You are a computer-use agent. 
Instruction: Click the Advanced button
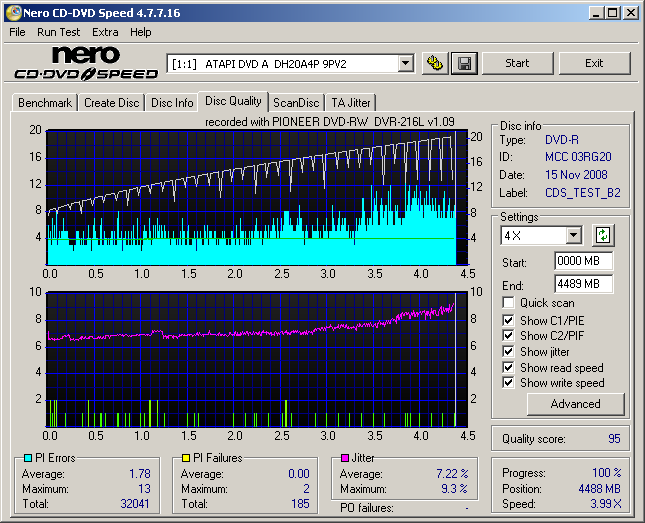575,404
